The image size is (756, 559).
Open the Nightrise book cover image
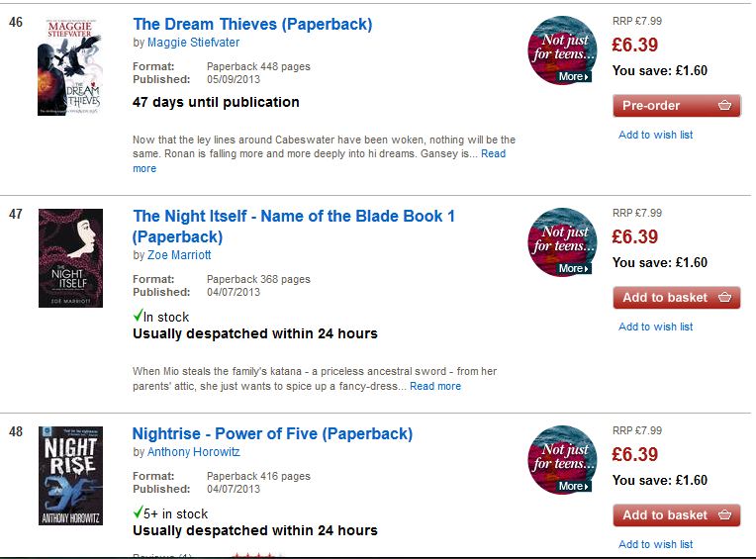tap(70, 475)
